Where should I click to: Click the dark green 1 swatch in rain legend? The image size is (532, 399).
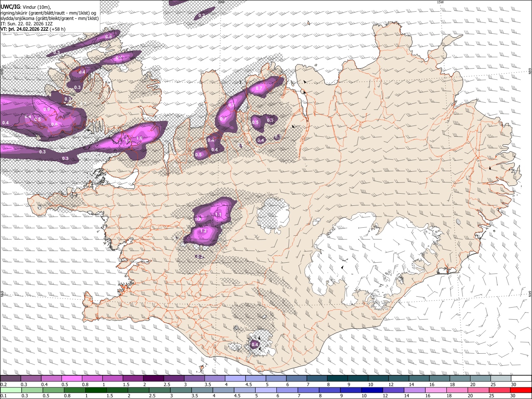(x=96, y=390)
